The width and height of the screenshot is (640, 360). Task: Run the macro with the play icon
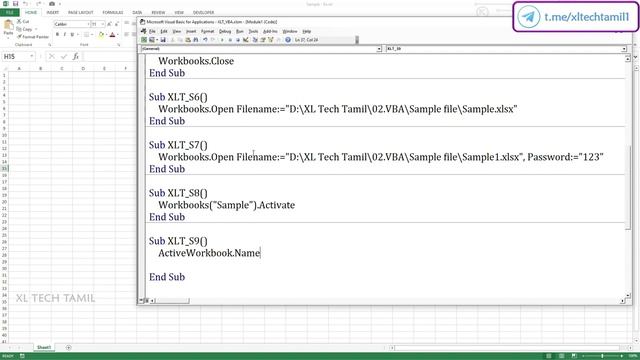pyautogui.click(x=222, y=40)
